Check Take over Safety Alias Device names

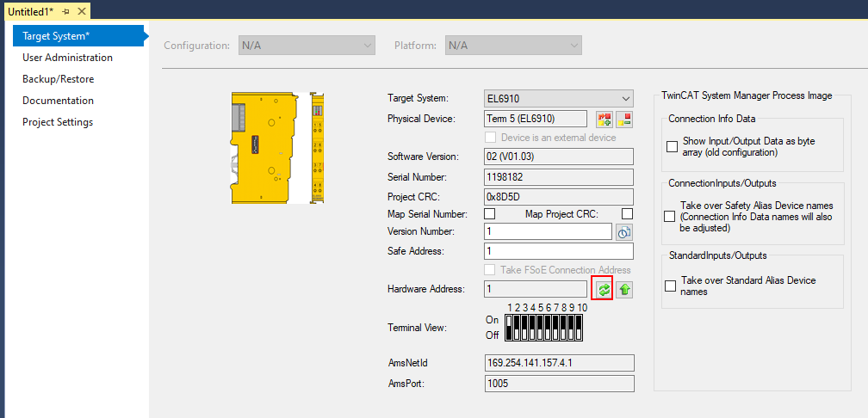point(670,217)
